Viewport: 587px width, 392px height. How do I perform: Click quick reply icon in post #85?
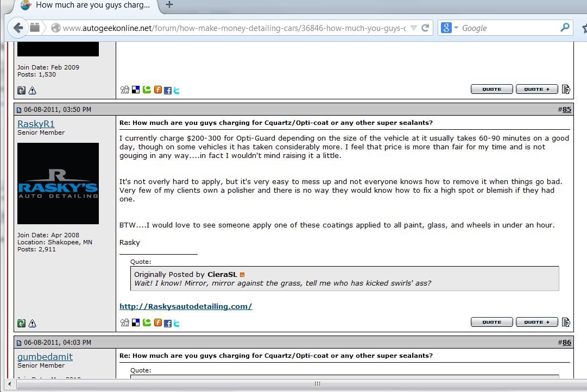pos(566,322)
